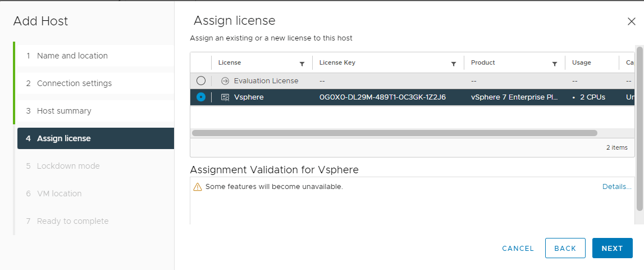Go to step 1 Name and location
The image size is (644, 270).
(x=95, y=56)
